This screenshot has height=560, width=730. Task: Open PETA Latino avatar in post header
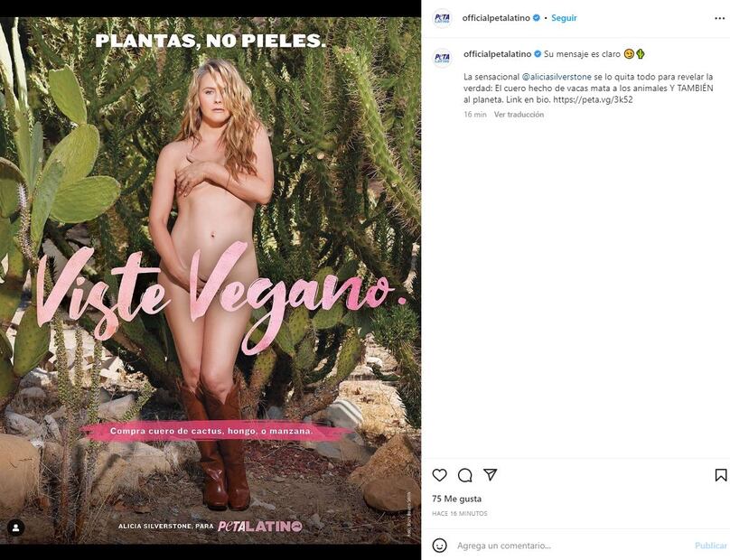click(x=442, y=18)
